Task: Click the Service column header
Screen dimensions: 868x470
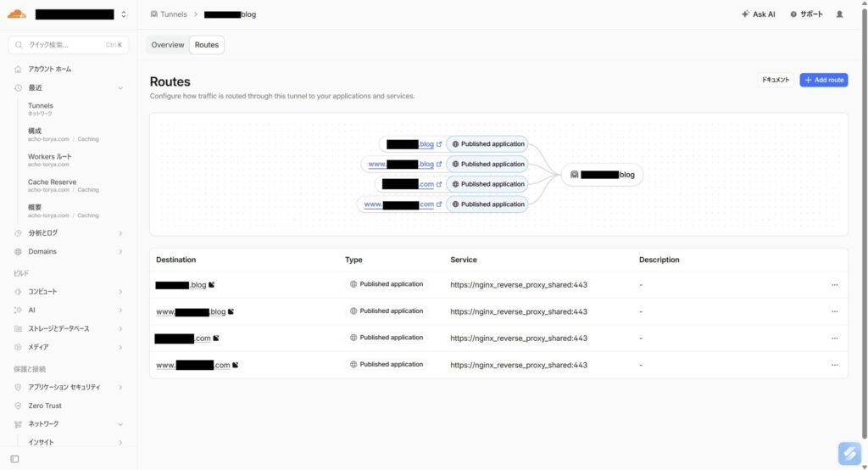Action: pyautogui.click(x=464, y=260)
